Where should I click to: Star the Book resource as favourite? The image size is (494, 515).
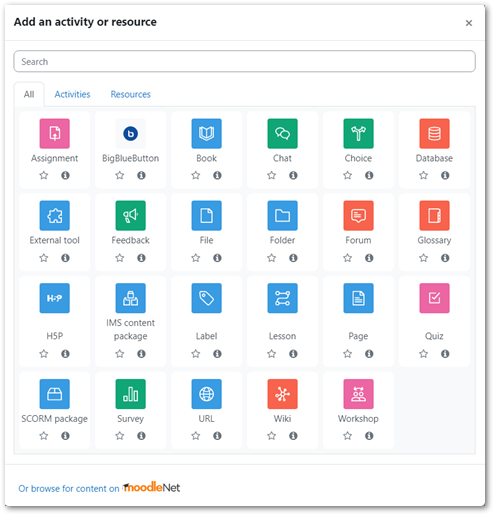coord(196,175)
